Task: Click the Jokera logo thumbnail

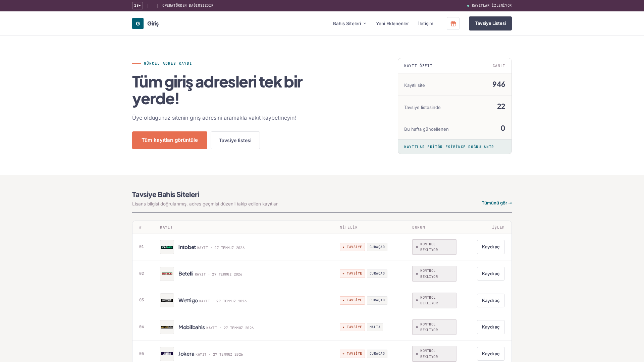Action: click(167, 354)
